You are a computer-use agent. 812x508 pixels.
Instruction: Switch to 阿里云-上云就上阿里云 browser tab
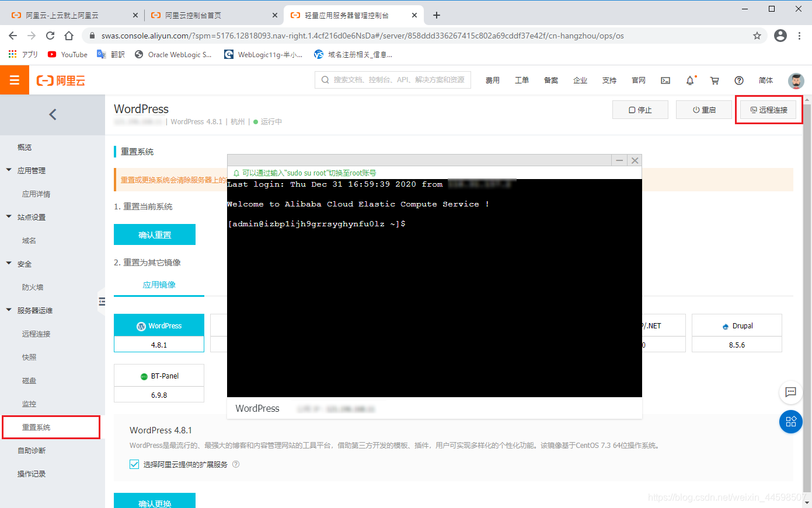(x=75, y=15)
